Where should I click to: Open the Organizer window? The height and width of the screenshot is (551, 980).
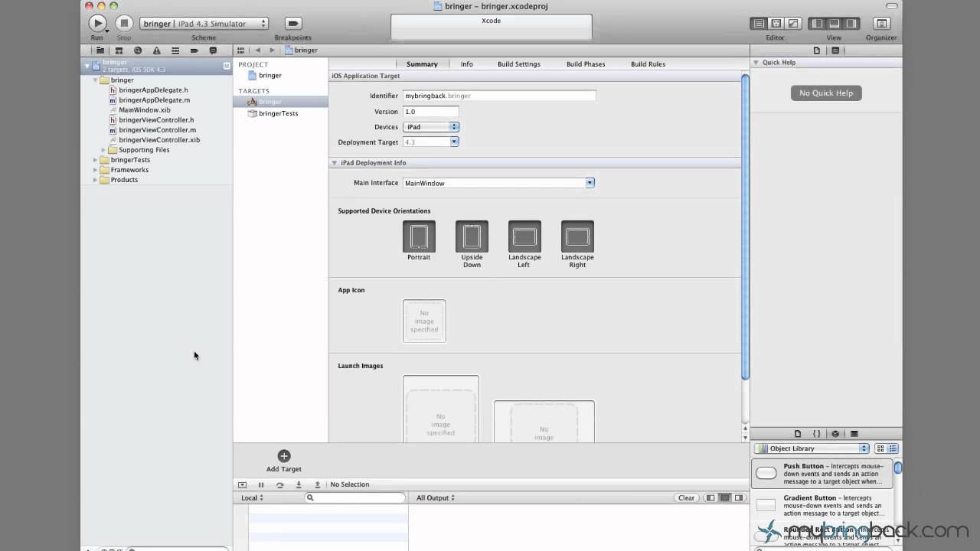point(881,24)
